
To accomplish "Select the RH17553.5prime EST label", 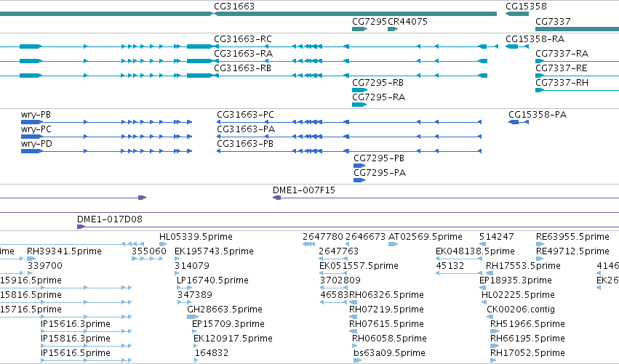I will pos(523,266).
